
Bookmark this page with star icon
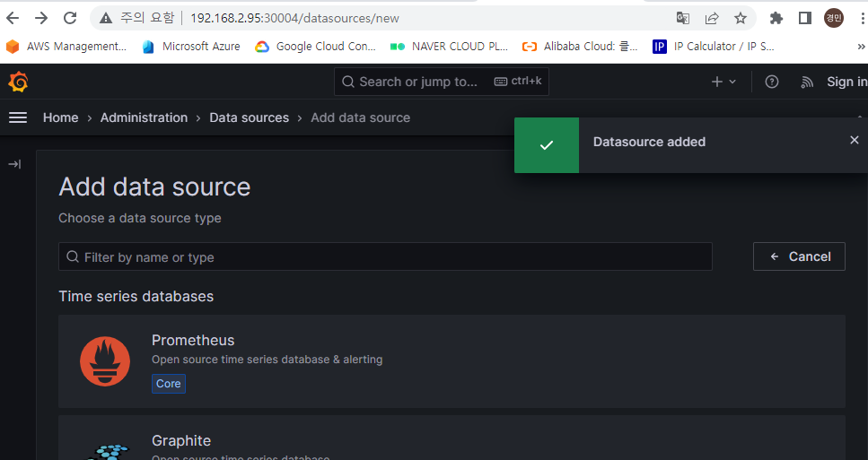741,18
